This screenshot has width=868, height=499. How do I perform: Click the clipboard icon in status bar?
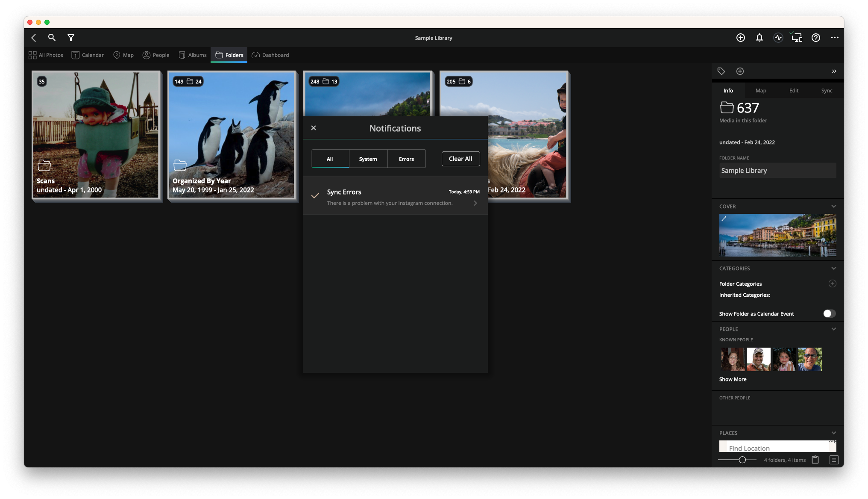815,460
